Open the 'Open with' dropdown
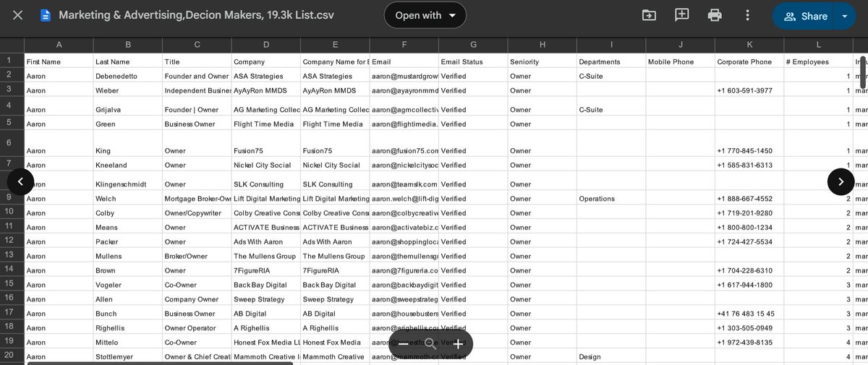This screenshot has width=868, height=365. [x=425, y=15]
